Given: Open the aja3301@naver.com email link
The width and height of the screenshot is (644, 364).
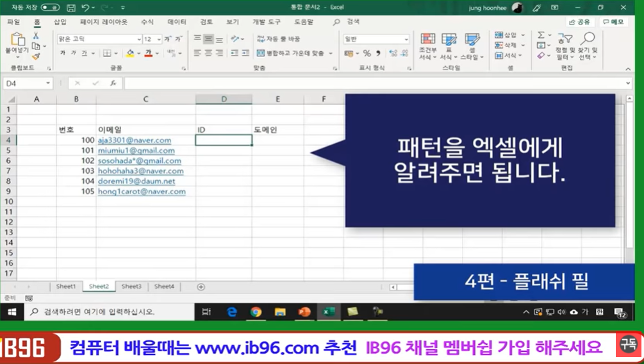Looking at the screenshot, I should (135, 140).
